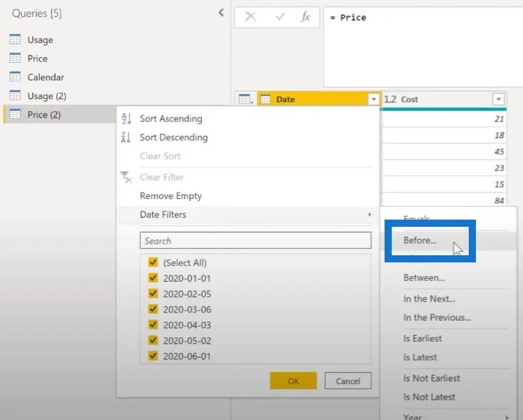This screenshot has height=420, width=523.
Task: Click the Calendar query table icon
Action: pos(15,77)
